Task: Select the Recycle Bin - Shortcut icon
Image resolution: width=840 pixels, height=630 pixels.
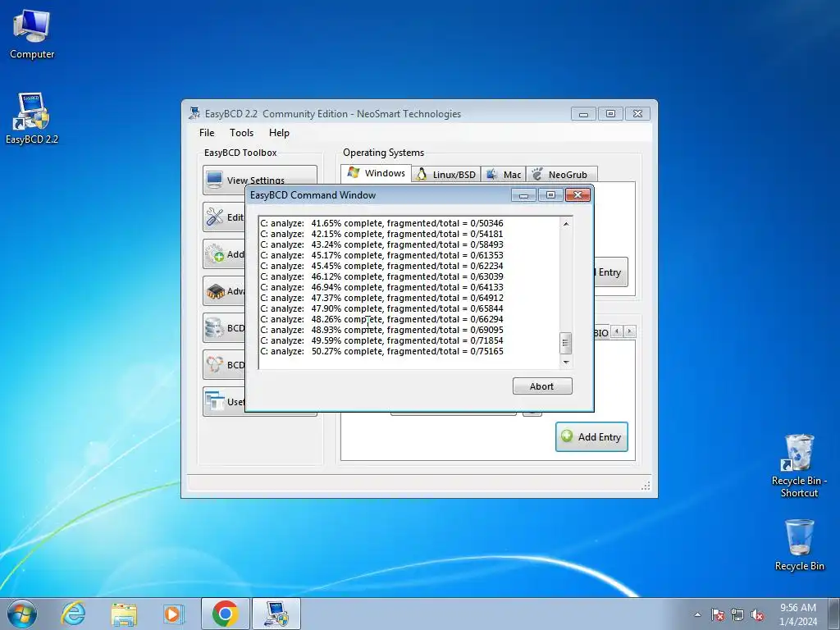Action: coord(799,465)
